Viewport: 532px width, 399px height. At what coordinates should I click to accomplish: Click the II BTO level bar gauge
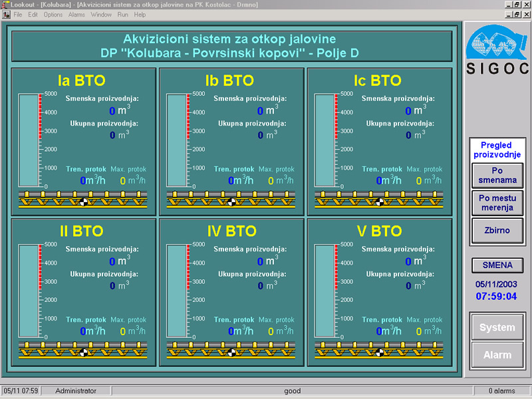coord(29,291)
